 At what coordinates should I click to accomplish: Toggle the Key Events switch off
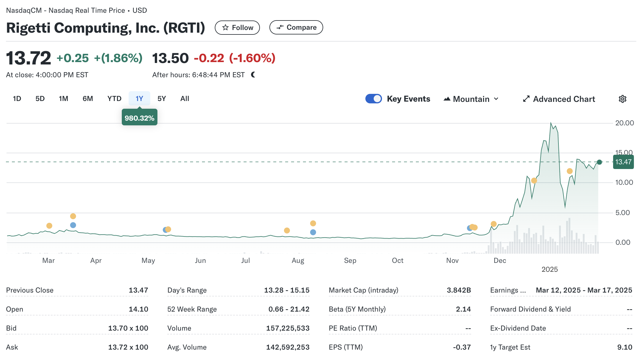point(373,99)
